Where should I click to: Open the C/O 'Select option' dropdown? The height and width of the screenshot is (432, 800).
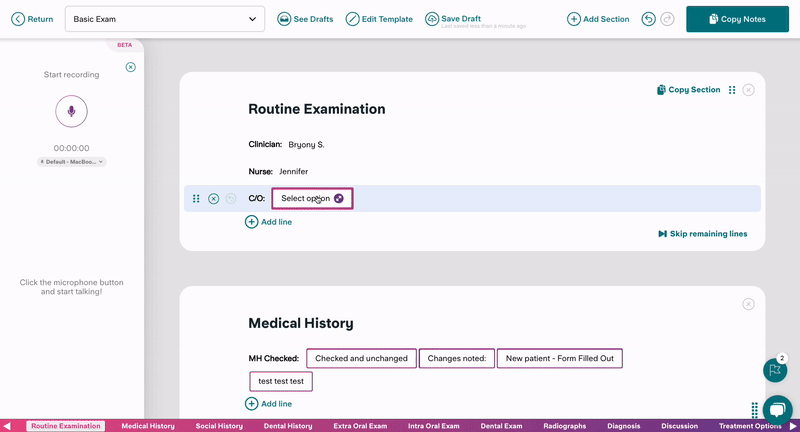(311, 199)
